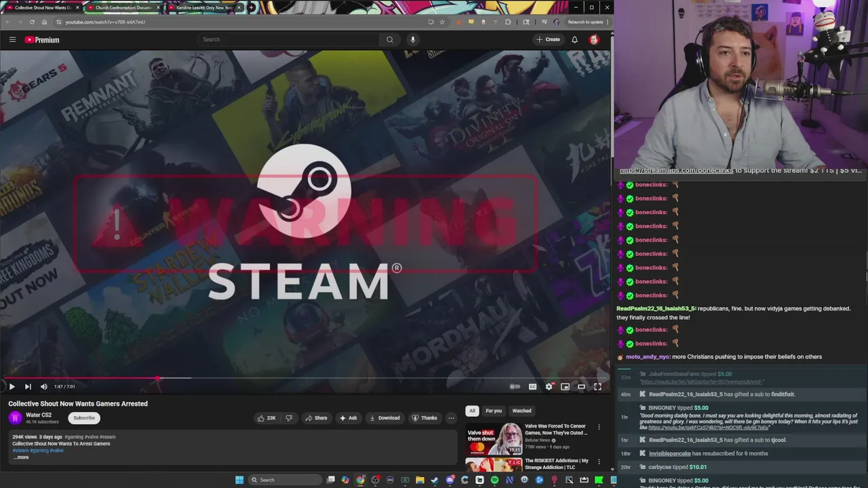
Task: Seek on the video progress bar
Action: pos(304,378)
